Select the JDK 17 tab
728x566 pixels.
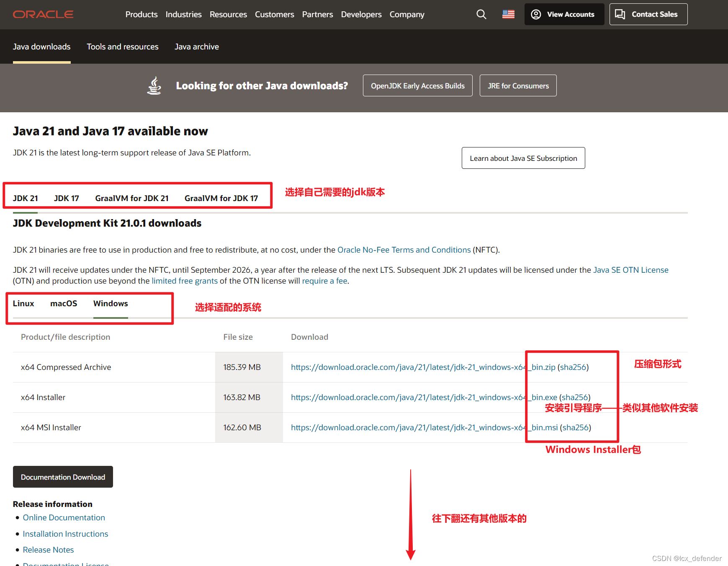(67, 198)
